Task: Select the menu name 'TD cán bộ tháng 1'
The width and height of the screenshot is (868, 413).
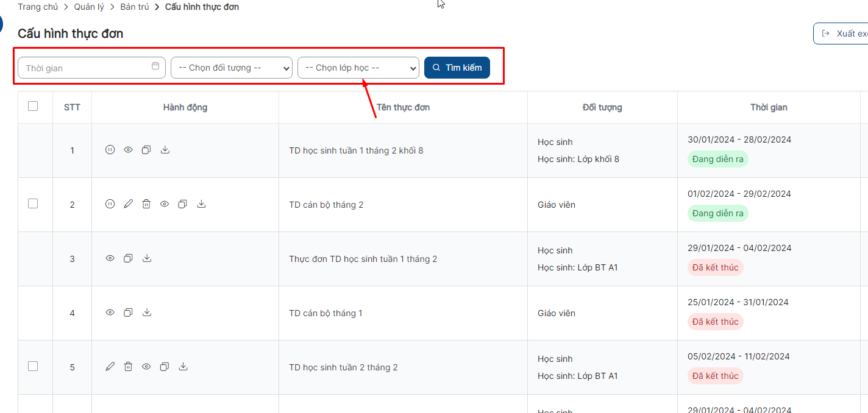Action: coord(325,313)
